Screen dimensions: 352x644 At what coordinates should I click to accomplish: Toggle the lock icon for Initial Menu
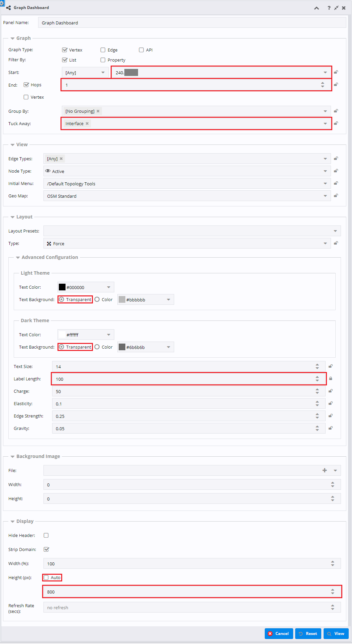coord(336,183)
